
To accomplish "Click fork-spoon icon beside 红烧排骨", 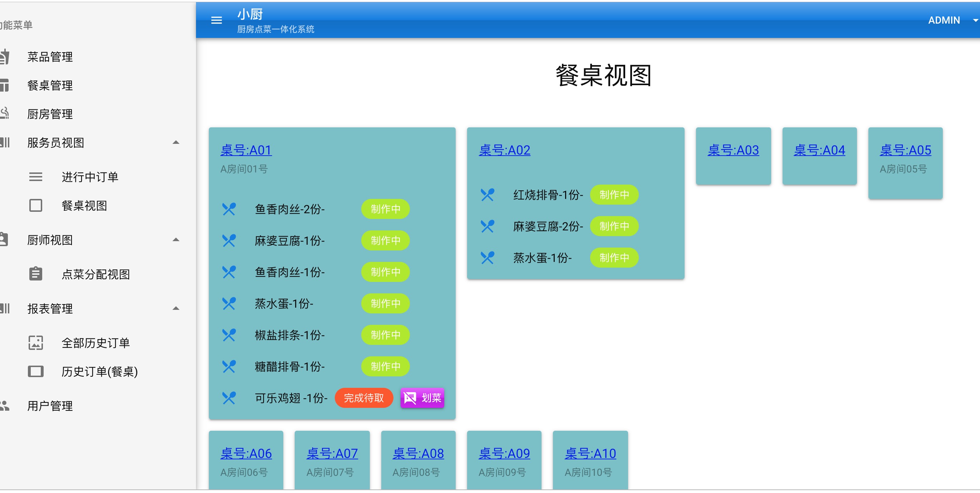I will coord(487,195).
